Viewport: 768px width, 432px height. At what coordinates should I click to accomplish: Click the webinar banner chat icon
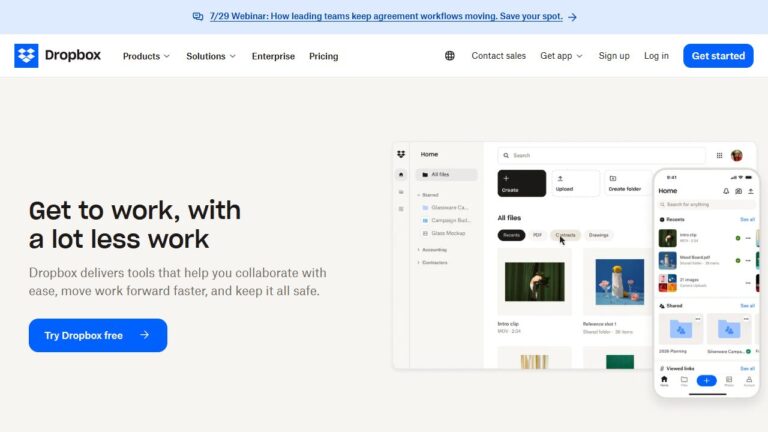click(x=198, y=17)
